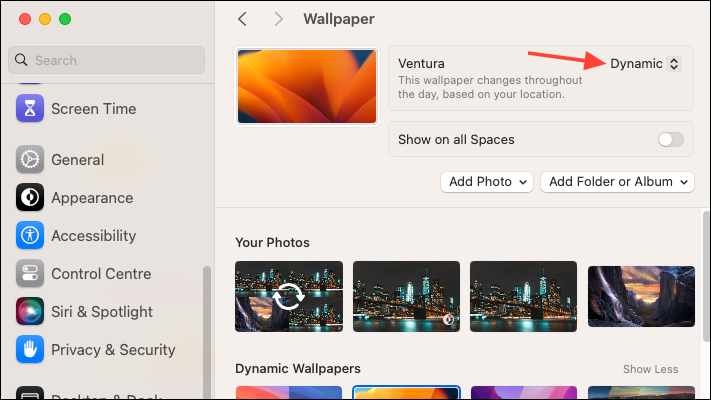
Task: Select Siri & Spotlight label
Action: pos(102,312)
